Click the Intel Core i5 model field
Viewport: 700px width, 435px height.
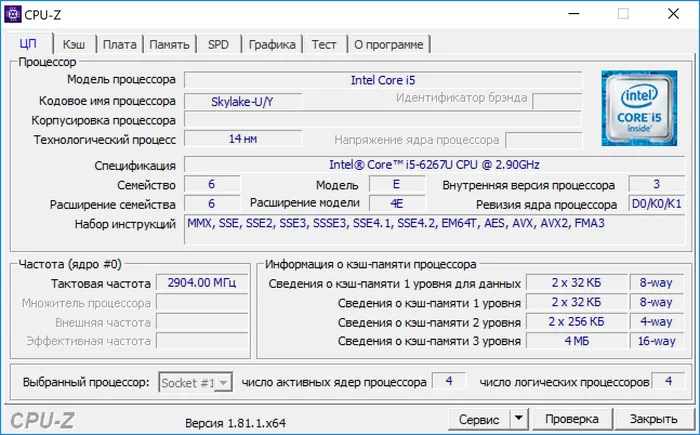pyautogui.click(x=383, y=80)
